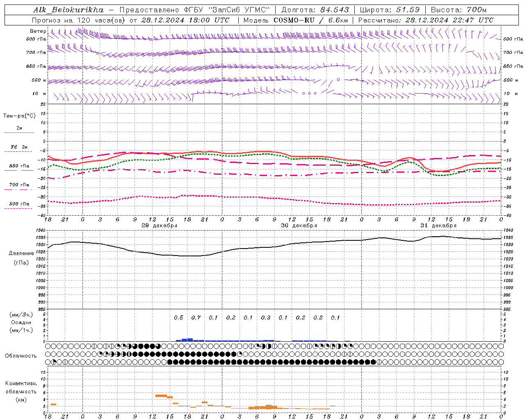
Task: Click the 850 гПа temperature legend label
Action: coord(19,166)
